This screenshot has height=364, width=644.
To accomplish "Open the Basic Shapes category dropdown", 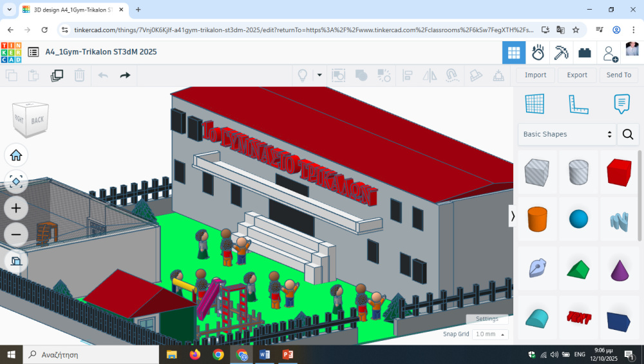I will [567, 135].
